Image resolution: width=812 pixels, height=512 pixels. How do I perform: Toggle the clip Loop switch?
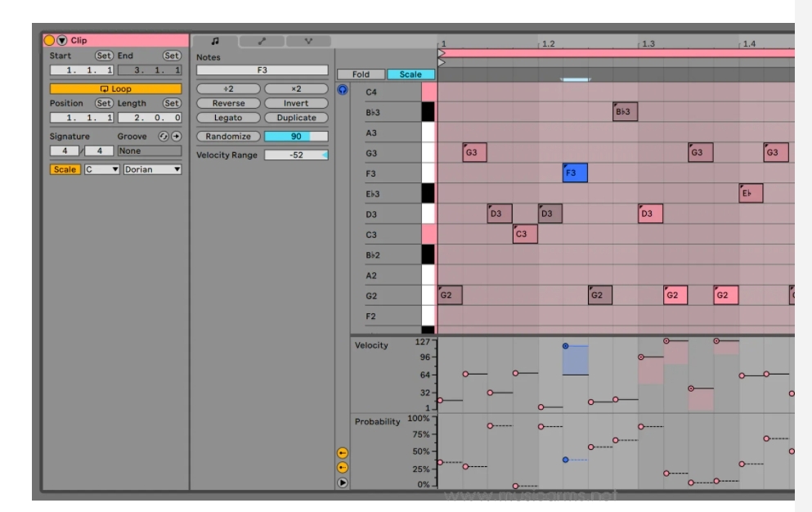[x=115, y=88]
